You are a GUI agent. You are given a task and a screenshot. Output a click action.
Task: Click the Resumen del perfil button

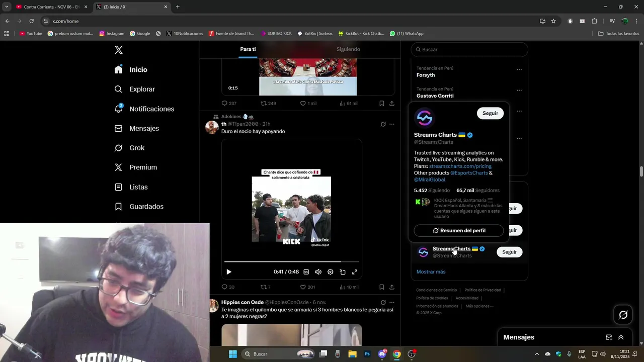click(459, 230)
